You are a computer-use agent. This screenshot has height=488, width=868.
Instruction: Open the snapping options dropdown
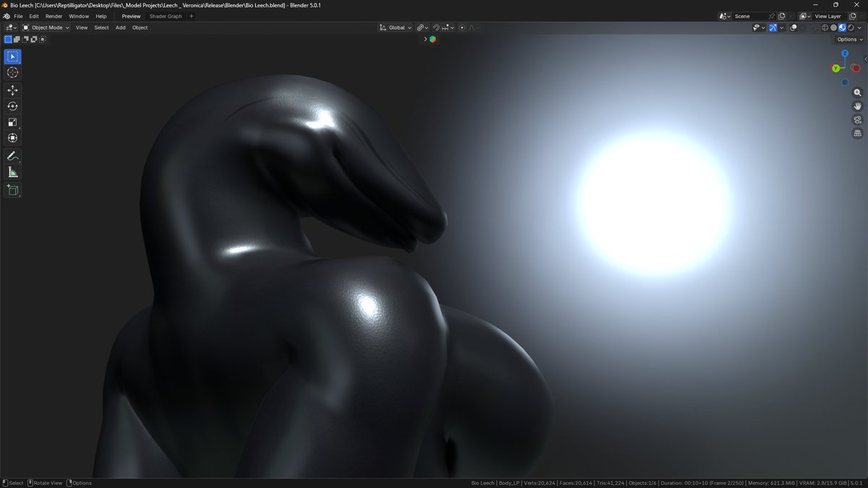point(448,27)
